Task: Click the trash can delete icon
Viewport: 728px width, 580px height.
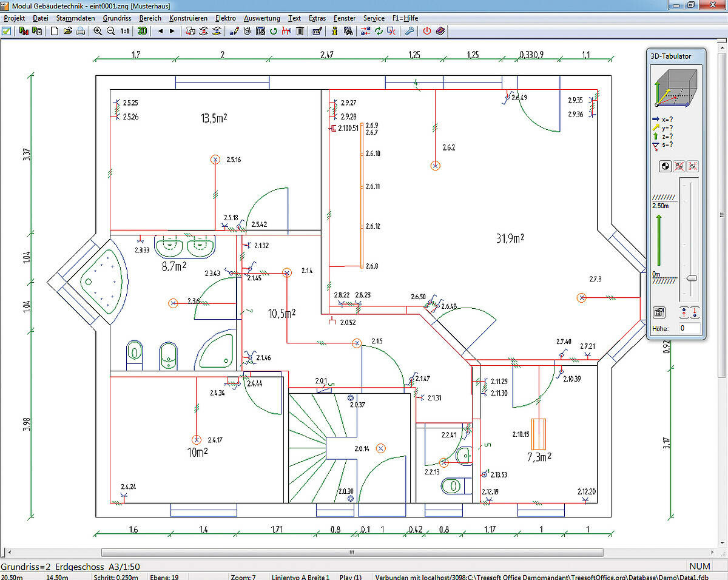Action: click(300, 31)
